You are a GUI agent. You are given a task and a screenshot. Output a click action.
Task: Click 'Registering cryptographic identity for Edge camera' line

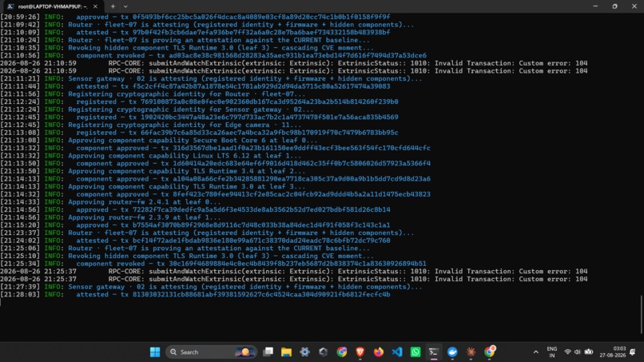click(x=151, y=125)
